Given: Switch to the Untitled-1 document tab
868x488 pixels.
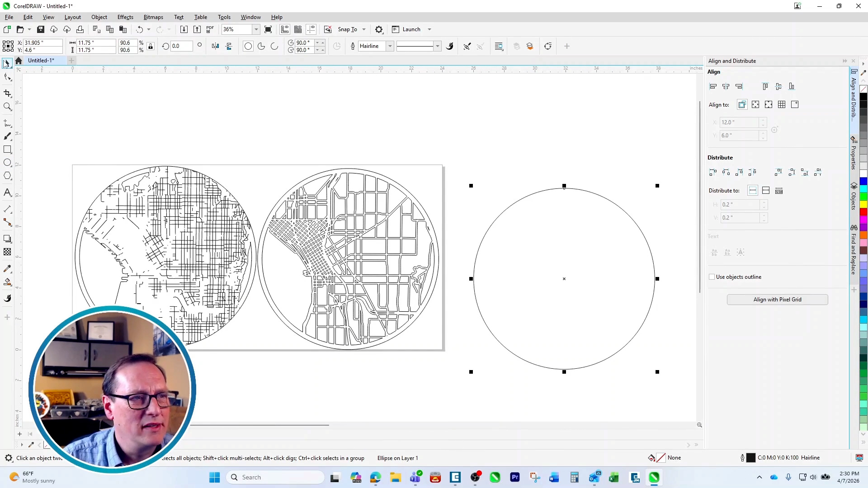Looking at the screenshot, I should pos(41,60).
